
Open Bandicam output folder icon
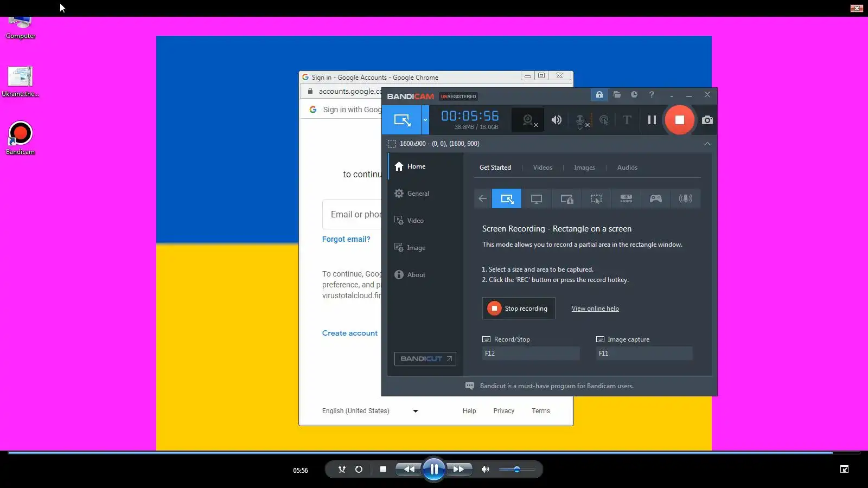pyautogui.click(x=617, y=95)
